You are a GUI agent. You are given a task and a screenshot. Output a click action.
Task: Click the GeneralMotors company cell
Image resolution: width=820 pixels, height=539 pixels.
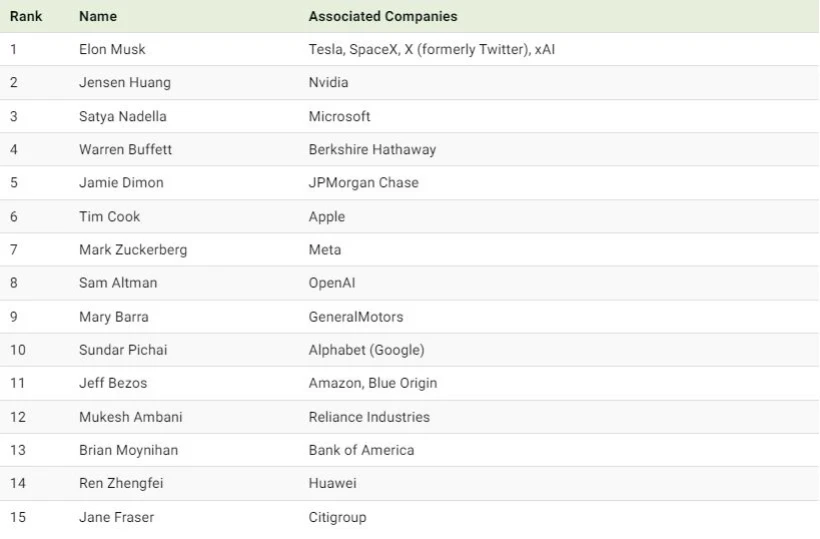(356, 317)
